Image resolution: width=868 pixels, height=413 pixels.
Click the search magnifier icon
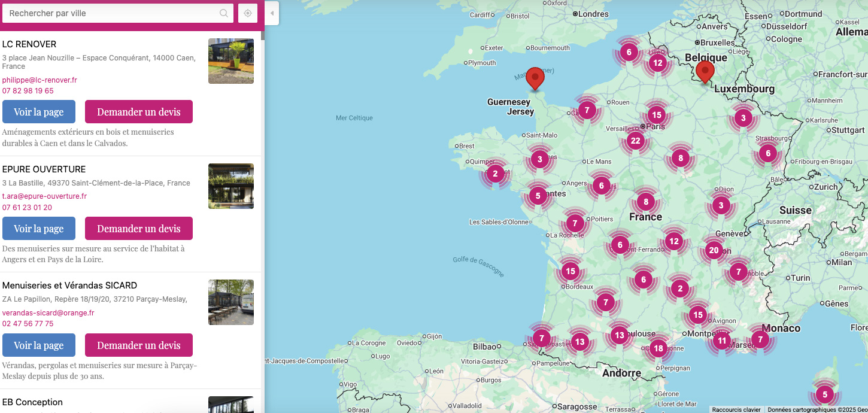[224, 13]
